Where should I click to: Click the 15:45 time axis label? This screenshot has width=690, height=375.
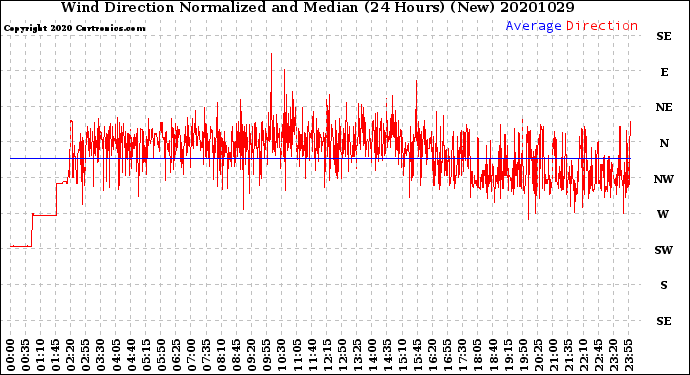[418, 355]
